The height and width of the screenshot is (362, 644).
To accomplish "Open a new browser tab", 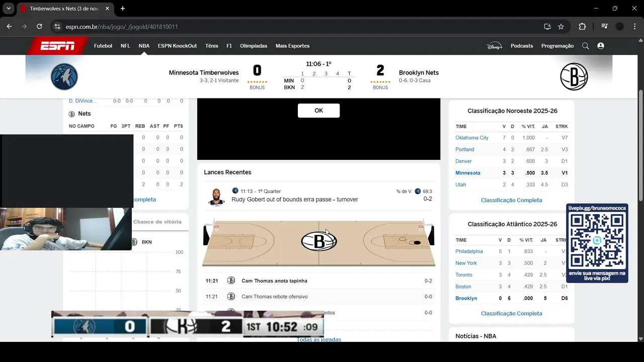I will (123, 9).
